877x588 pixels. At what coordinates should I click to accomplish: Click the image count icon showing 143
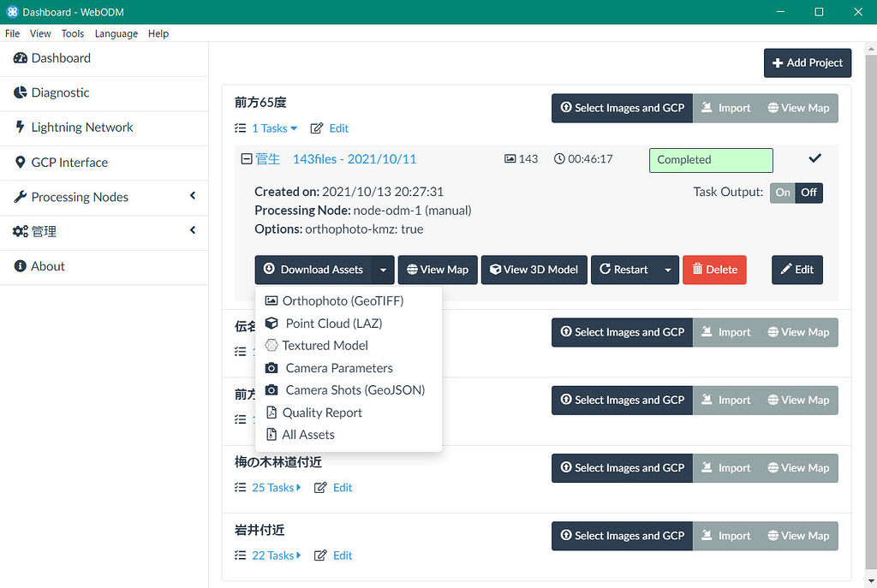[x=510, y=158]
